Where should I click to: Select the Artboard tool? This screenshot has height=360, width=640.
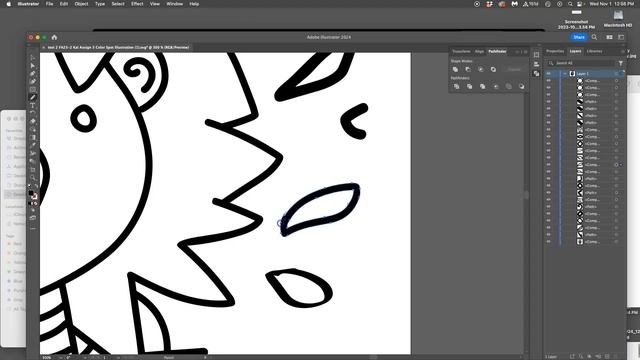tap(33, 169)
